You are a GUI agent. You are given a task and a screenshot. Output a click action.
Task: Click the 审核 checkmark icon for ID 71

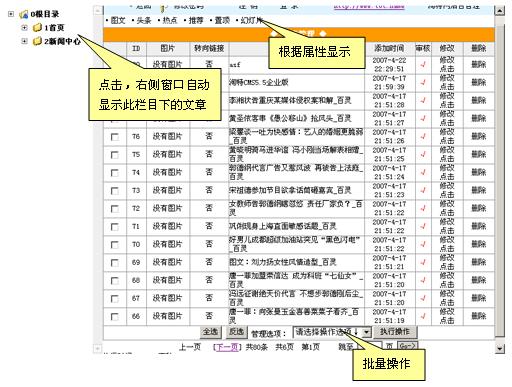point(423,226)
